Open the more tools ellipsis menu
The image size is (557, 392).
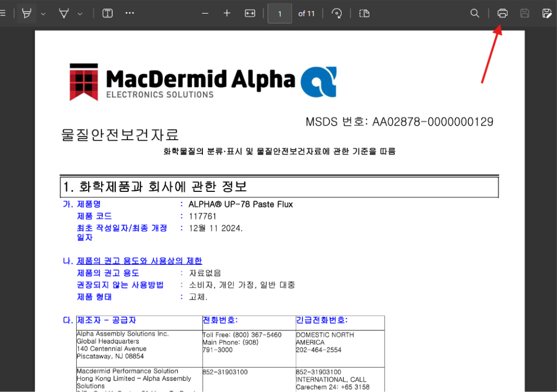[129, 13]
